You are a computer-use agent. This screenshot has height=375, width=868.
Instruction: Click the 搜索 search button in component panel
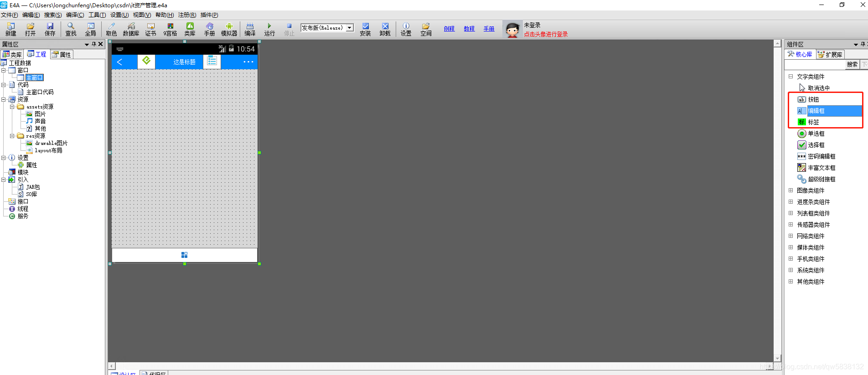click(852, 65)
